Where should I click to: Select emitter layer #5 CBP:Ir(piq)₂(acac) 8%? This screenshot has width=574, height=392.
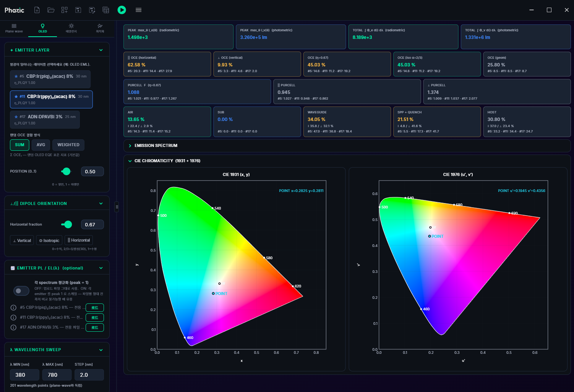pyautogui.click(x=50, y=79)
